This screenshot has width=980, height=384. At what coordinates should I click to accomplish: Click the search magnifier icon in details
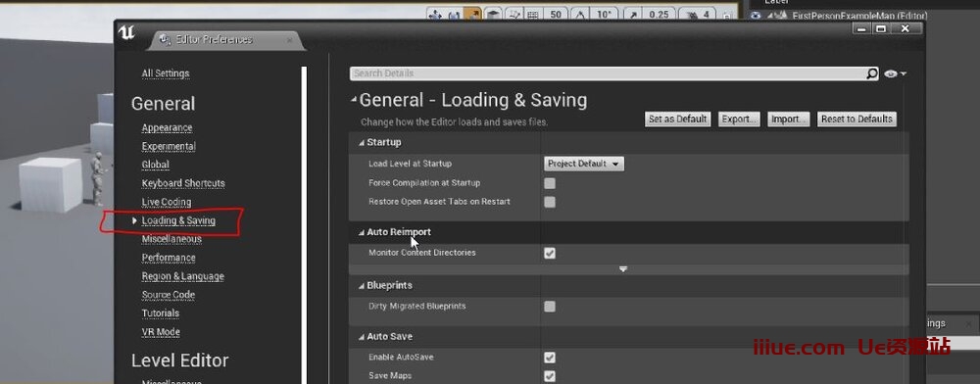click(x=872, y=73)
